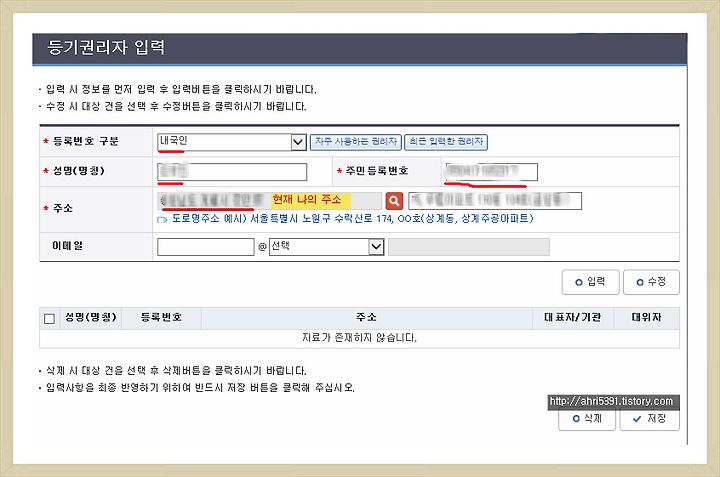The height and width of the screenshot is (477, 720).
Task: Focus the 주민등록번호 input field
Action: [491, 172]
